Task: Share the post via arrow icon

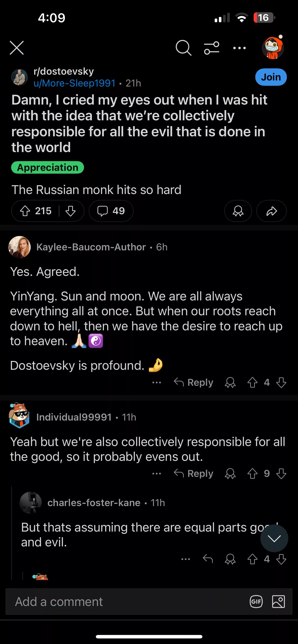Action: 272,211
